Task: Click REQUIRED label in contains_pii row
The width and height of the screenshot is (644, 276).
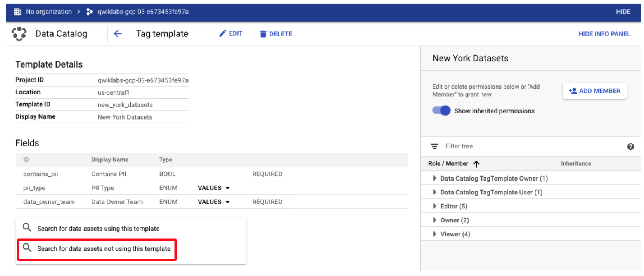Action: click(x=267, y=174)
